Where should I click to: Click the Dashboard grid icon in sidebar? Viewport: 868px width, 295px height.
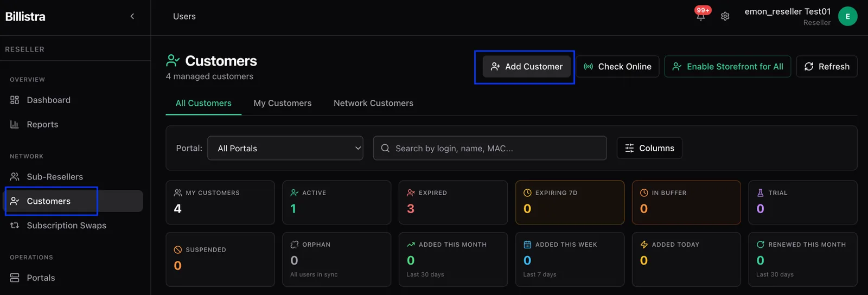[x=15, y=100]
